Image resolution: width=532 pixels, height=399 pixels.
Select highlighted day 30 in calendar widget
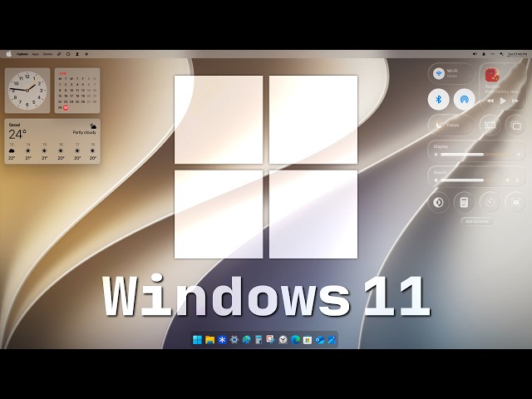click(x=66, y=107)
